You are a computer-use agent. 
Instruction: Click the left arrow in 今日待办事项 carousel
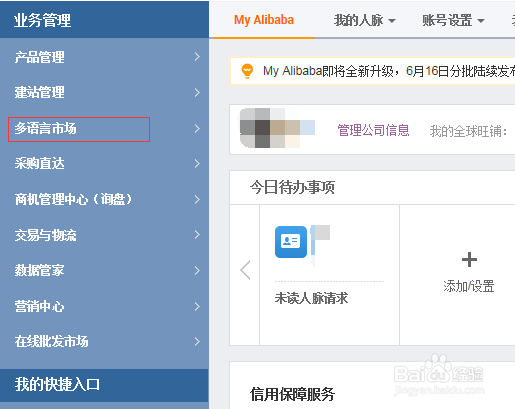click(245, 270)
